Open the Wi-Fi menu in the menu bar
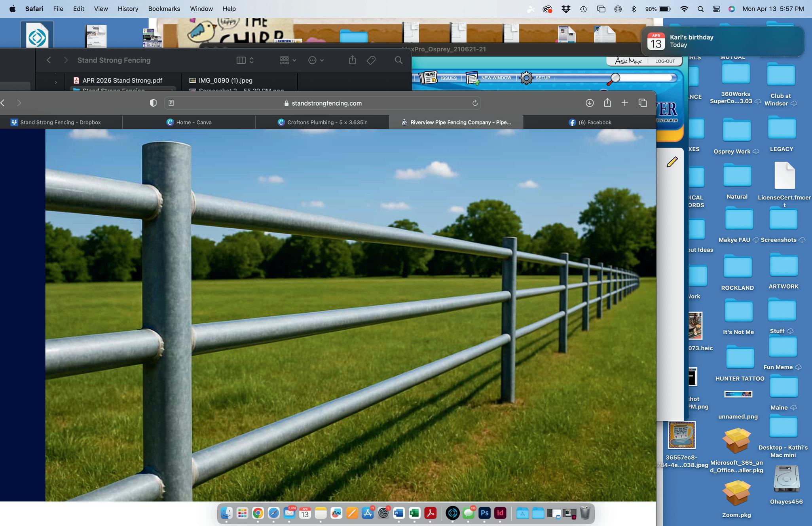Screen dimensions: 812x526 point(684,9)
